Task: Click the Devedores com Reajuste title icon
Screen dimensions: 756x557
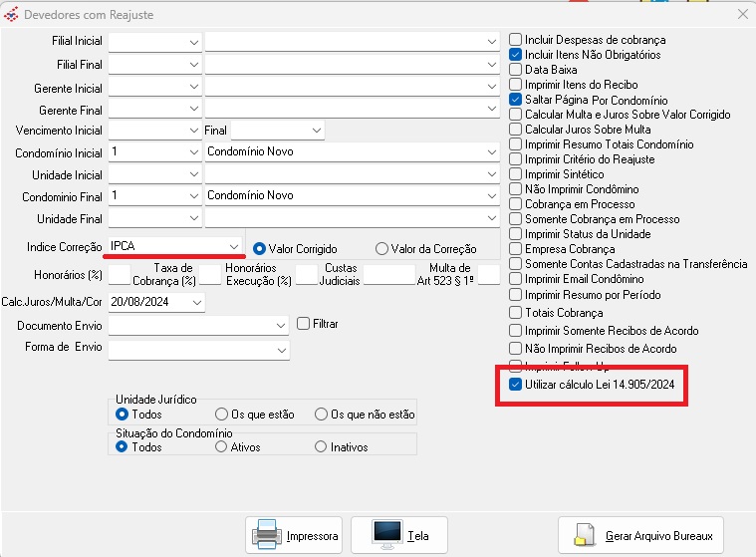Action: [12, 14]
